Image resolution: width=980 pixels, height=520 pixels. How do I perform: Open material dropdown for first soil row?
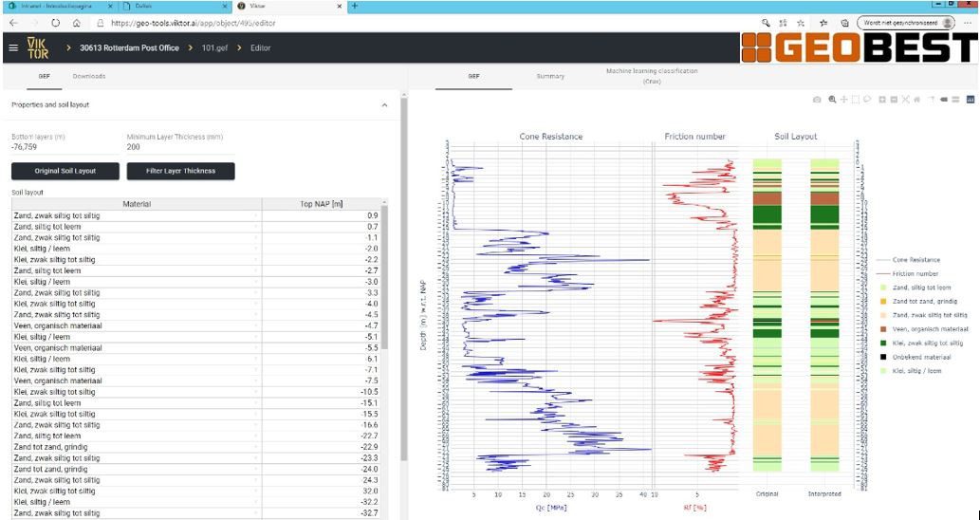click(255, 216)
